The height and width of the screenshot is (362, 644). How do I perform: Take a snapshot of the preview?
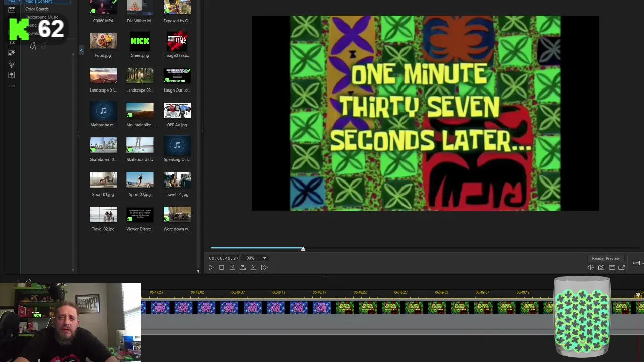click(x=601, y=267)
